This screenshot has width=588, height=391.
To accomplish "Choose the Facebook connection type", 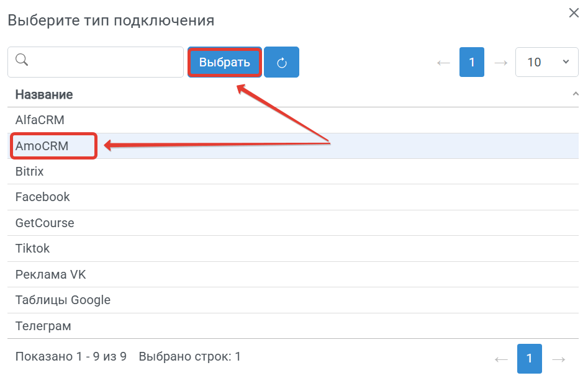I will tap(293, 197).
